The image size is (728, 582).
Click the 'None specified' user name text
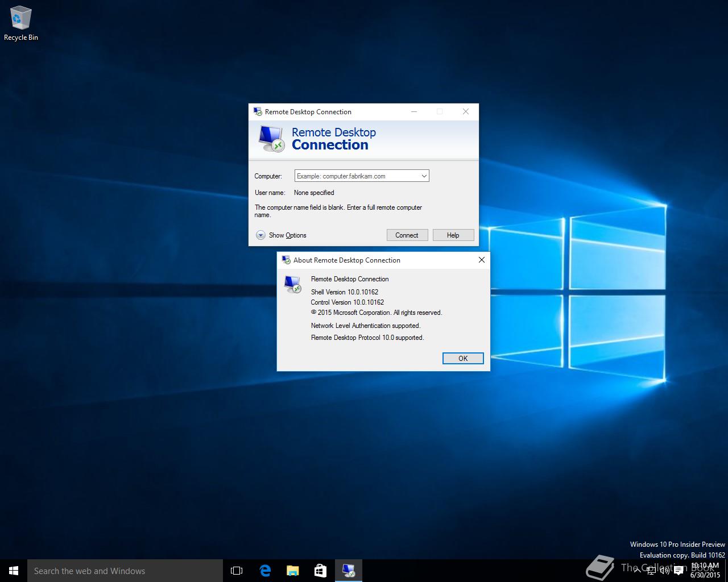314,193
